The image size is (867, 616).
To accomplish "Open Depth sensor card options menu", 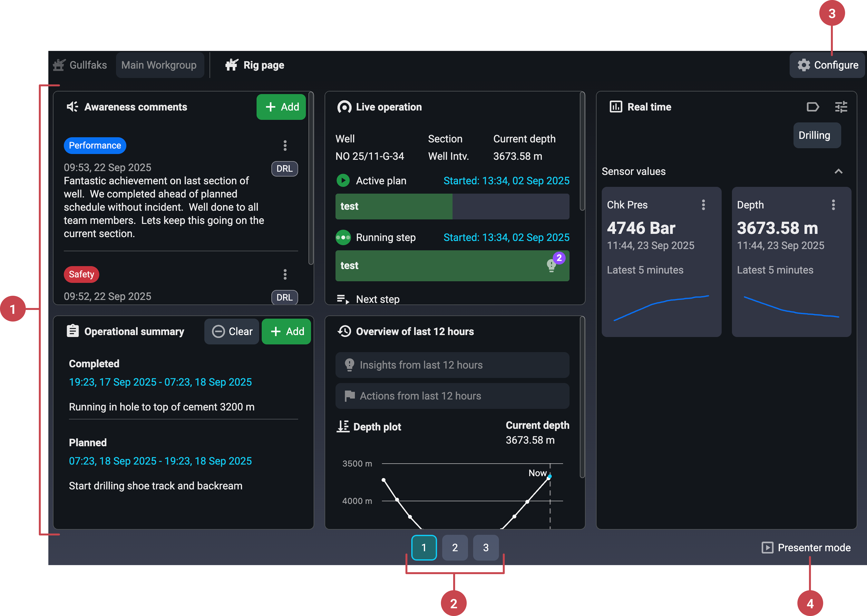I will click(833, 205).
